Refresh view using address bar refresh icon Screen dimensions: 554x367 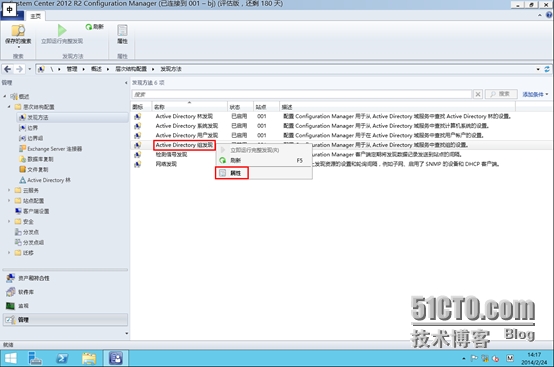[x=547, y=69]
